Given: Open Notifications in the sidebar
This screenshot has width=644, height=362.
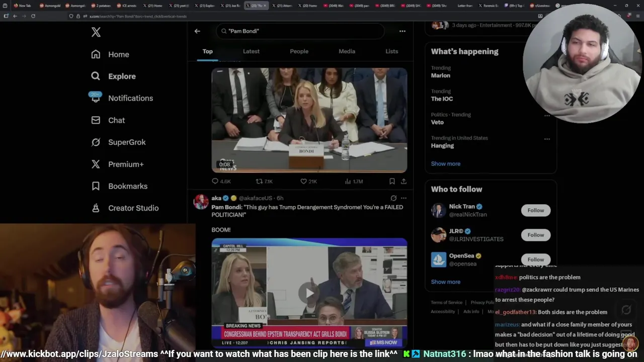Looking at the screenshot, I should click(130, 98).
